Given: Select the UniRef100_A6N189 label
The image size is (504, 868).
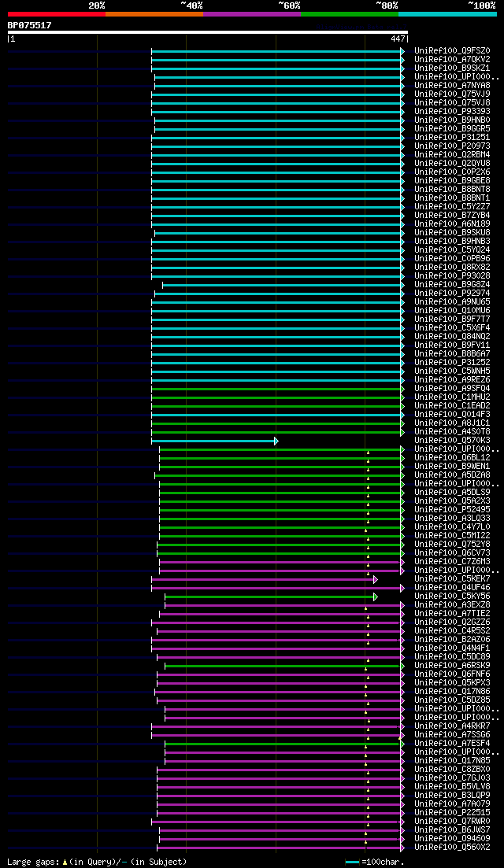Looking at the screenshot, I should (x=452, y=223).
